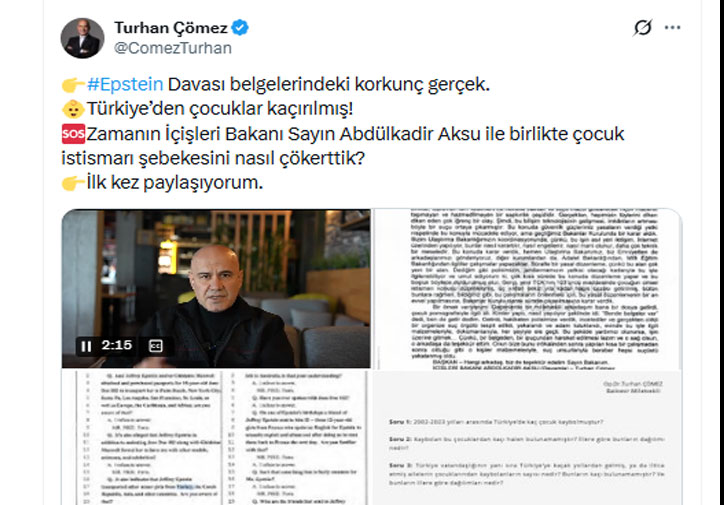
Task: Open the bottom-right Soru questions image
Action: click(527, 438)
